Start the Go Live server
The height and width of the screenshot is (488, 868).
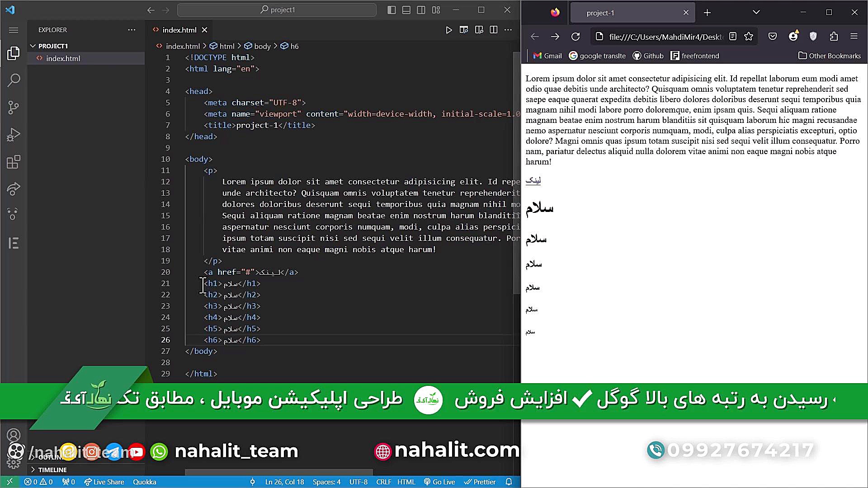(439, 482)
